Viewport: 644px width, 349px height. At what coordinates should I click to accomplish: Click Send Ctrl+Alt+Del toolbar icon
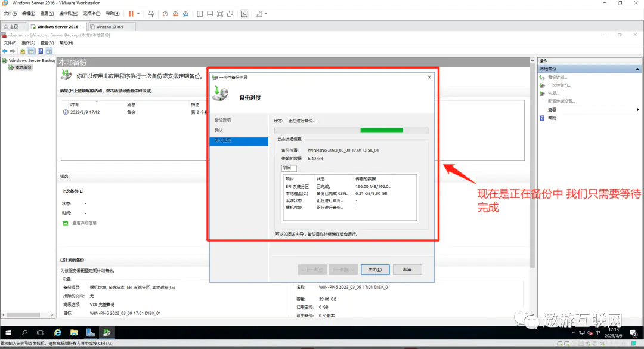[x=151, y=14]
